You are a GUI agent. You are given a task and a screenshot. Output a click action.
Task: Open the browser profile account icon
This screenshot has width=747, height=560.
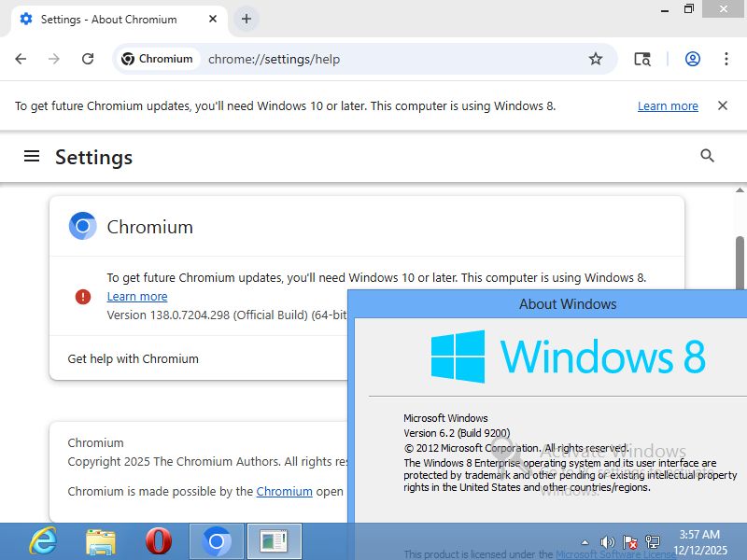693,58
